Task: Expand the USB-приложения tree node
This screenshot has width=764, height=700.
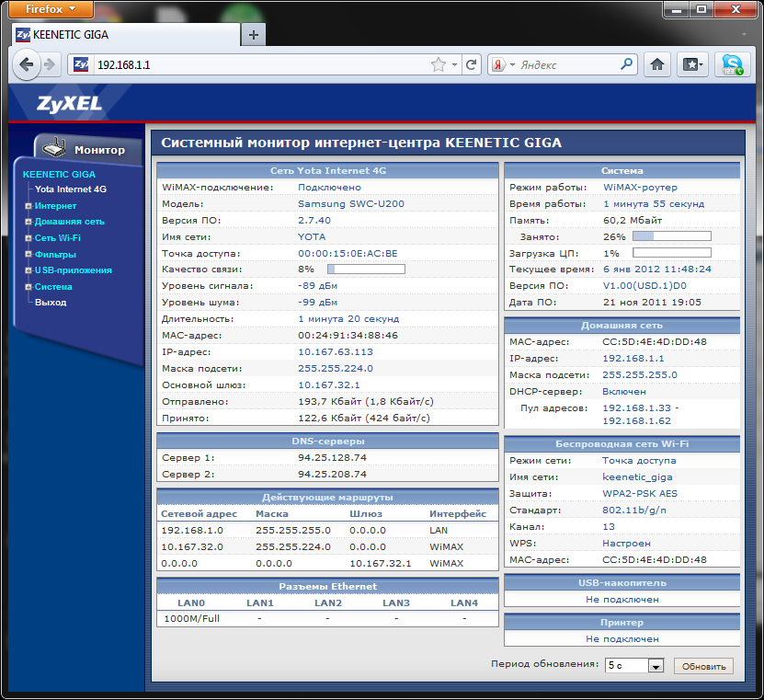Action: click(29, 270)
